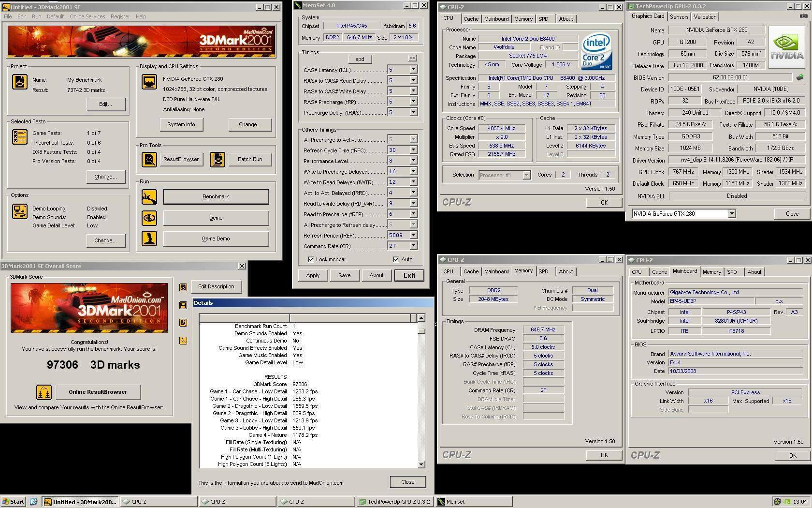This screenshot has width=812, height=508.
Task: Open the File menu in 3DMark2001
Action: pyautogui.click(x=8, y=16)
